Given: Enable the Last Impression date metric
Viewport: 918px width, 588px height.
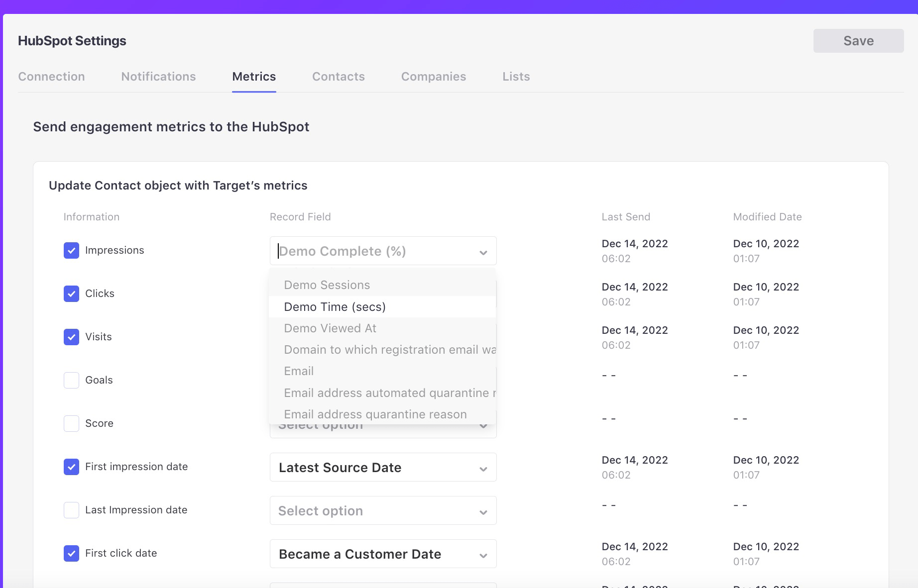Looking at the screenshot, I should pos(71,510).
